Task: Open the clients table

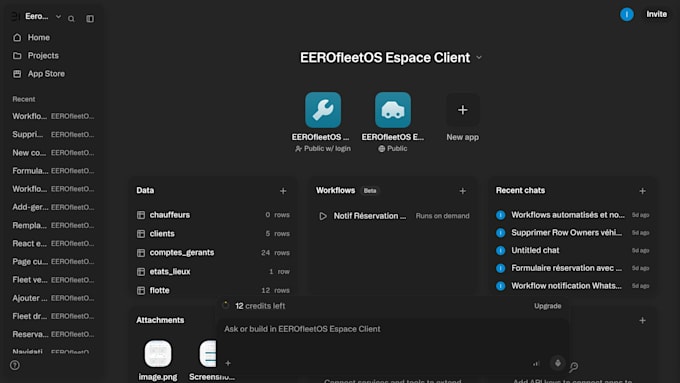Action: [x=213, y=233]
